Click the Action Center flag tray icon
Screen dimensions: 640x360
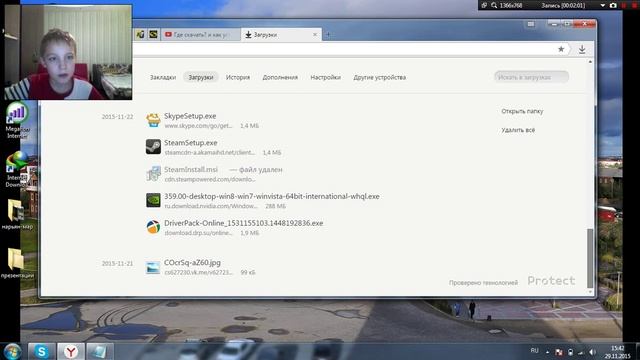pos(559,352)
